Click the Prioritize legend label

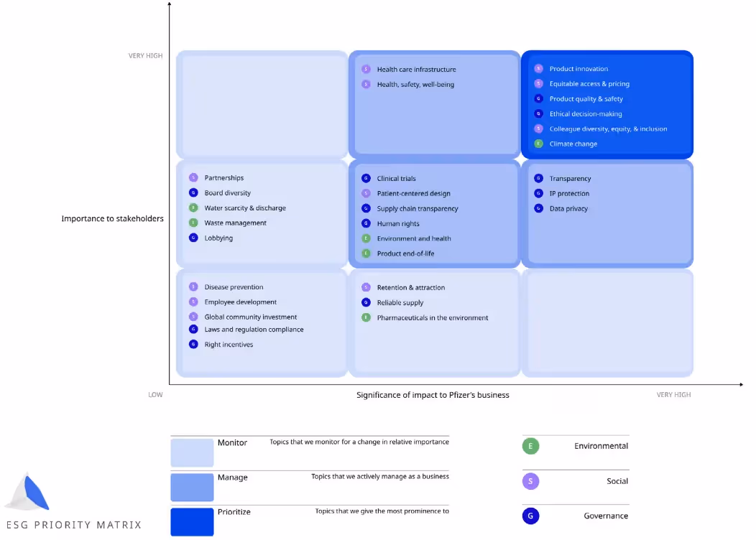pyautogui.click(x=234, y=512)
